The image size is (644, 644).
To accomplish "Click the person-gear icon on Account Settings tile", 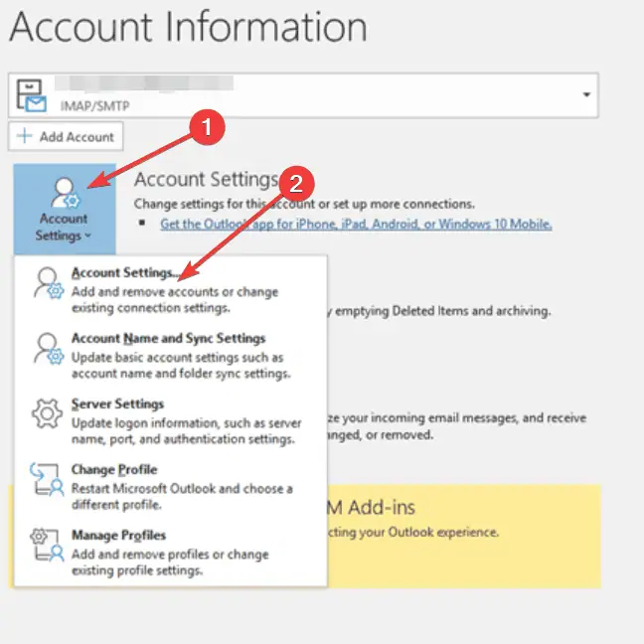I will [65, 192].
